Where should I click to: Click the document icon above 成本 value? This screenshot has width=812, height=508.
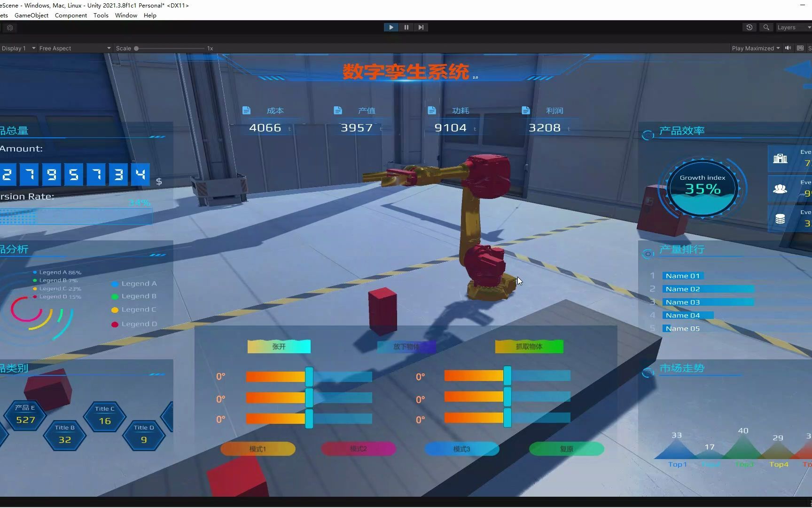(246, 110)
